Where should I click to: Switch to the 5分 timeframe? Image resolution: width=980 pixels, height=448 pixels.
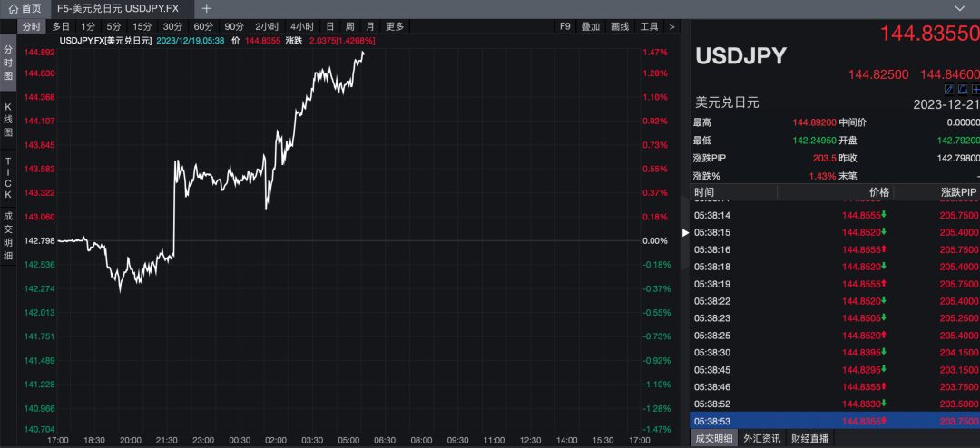(x=113, y=26)
